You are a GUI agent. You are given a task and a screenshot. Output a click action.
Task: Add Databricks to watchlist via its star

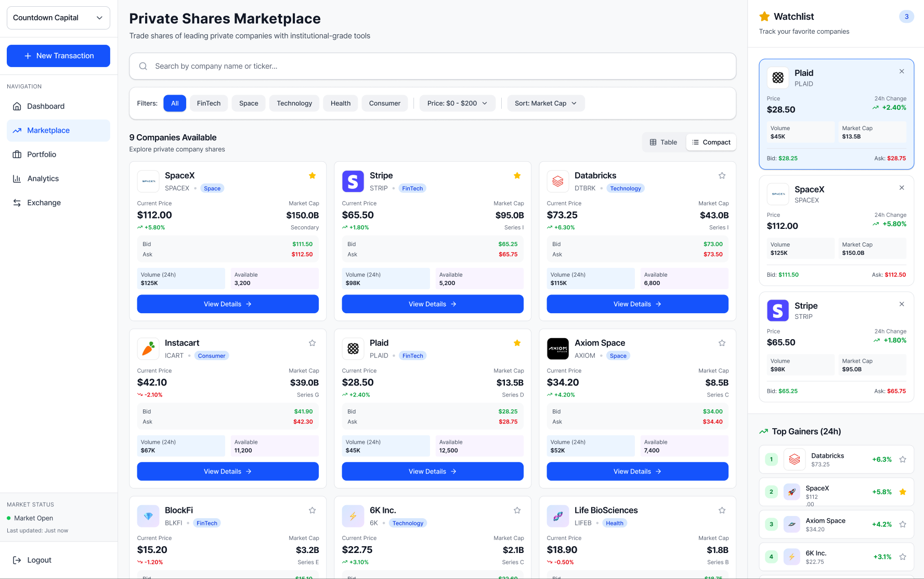click(x=722, y=176)
